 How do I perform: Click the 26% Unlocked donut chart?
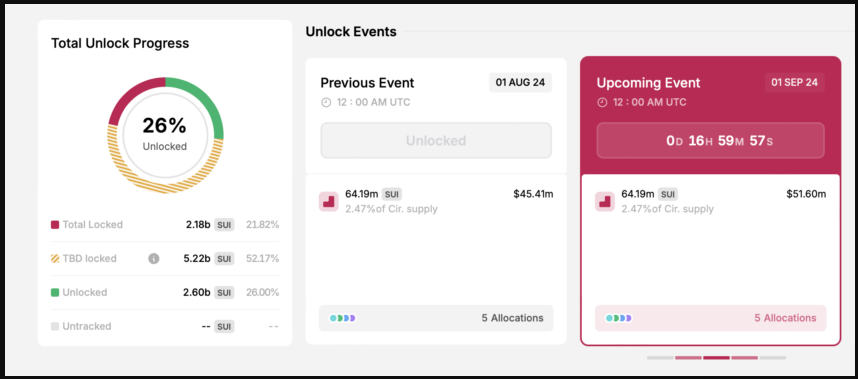(x=165, y=135)
